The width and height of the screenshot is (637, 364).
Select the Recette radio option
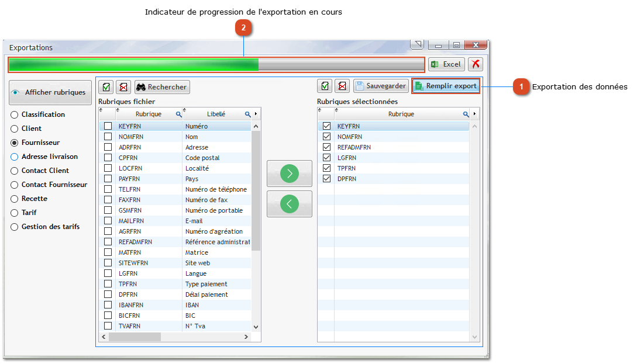(15, 199)
